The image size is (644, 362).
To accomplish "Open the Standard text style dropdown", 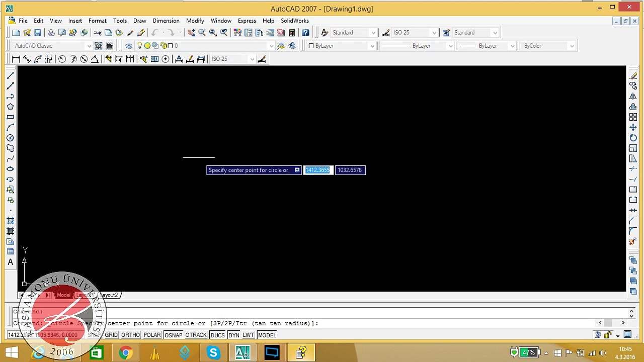I will 373,33.
